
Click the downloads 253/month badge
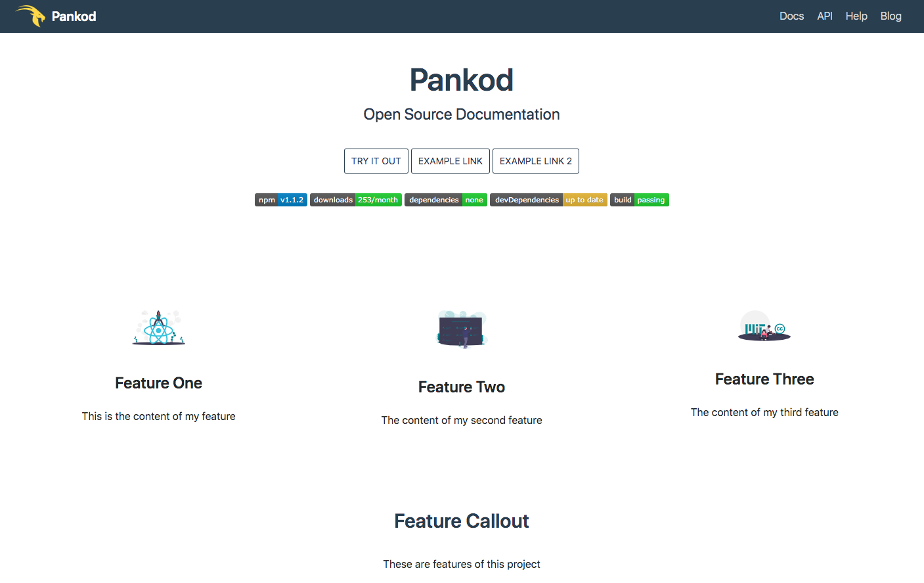click(355, 200)
